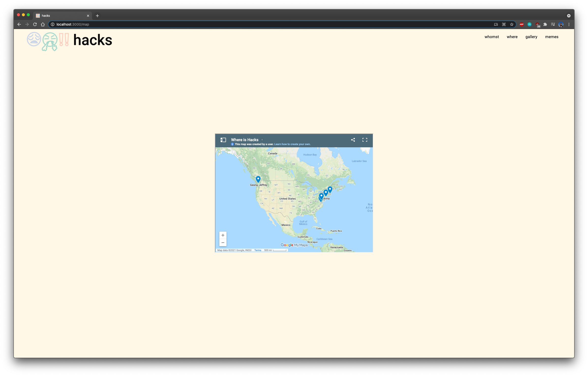Click the Anna map pin marker

click(326, 193)
